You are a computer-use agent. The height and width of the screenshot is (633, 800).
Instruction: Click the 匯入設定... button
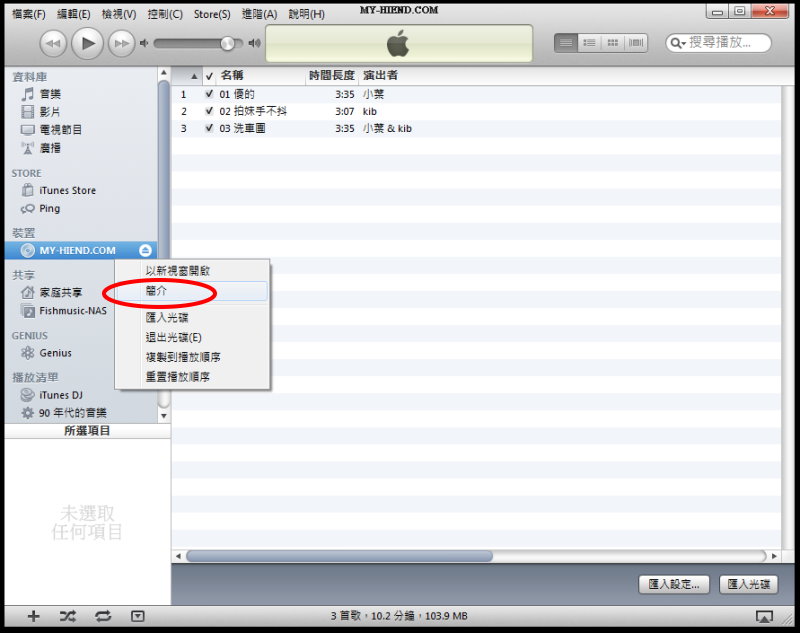pos(674,584)
